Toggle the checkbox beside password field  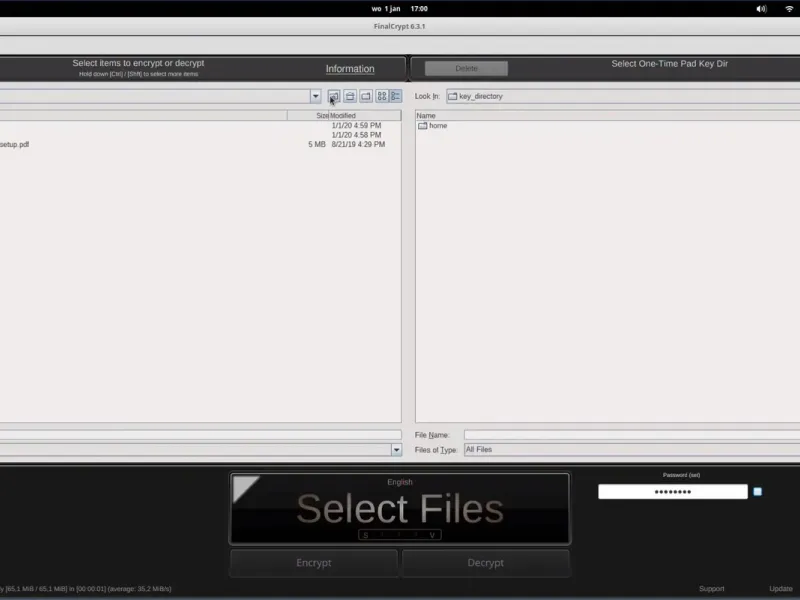pyautogui.click(x=758, y=492)
